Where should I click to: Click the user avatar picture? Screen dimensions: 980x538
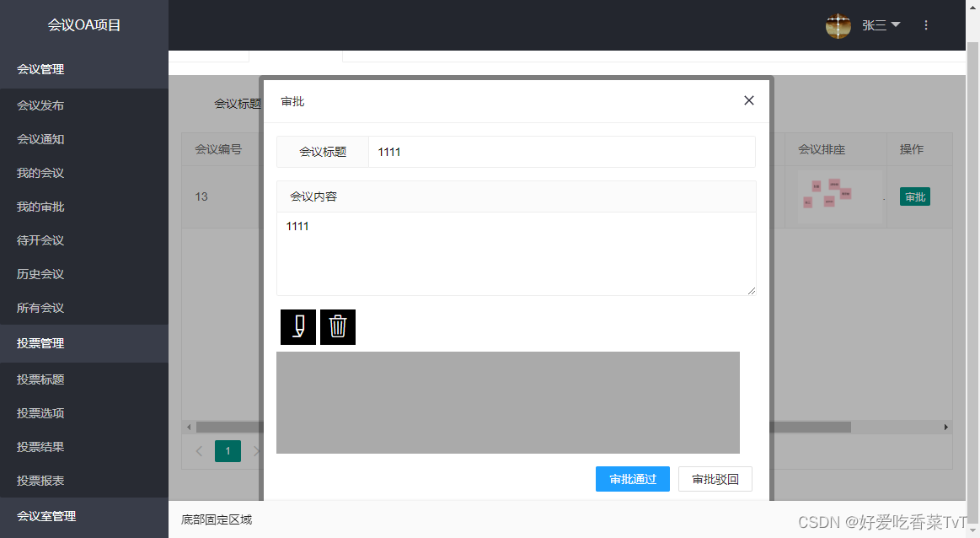(x=838, y=25)
